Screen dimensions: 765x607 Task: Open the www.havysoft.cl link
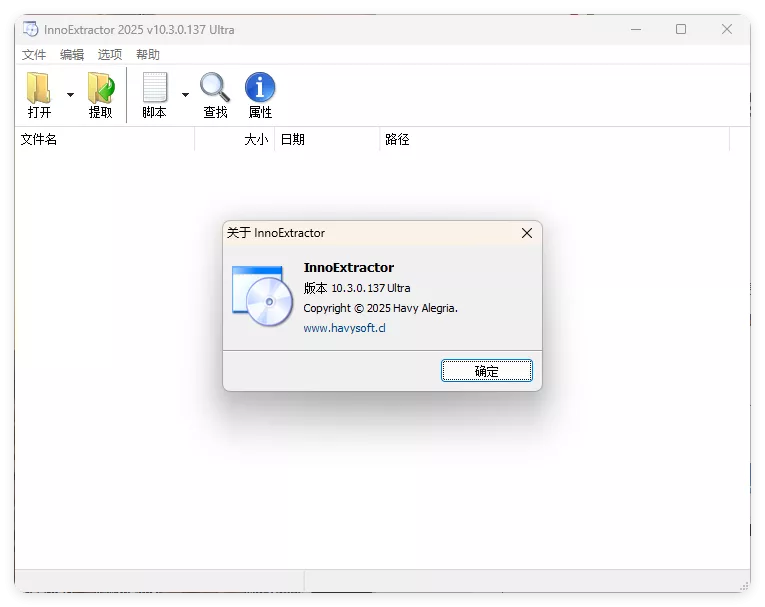tap(344, 328)
